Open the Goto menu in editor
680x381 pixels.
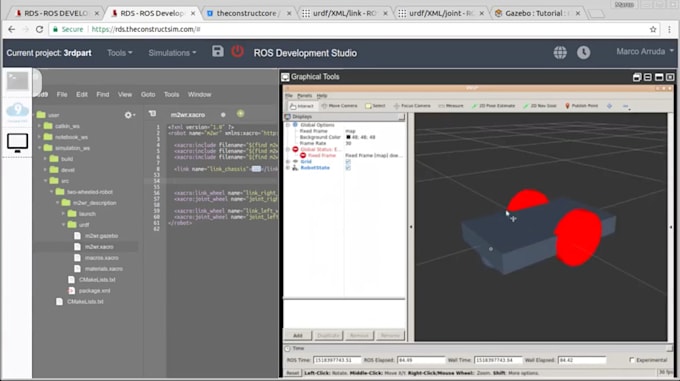pos(148,94)
